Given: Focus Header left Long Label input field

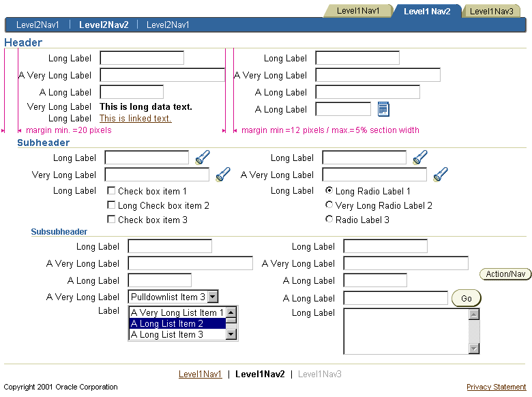Looking at the screenshot, I should click(x=142, y=58).
